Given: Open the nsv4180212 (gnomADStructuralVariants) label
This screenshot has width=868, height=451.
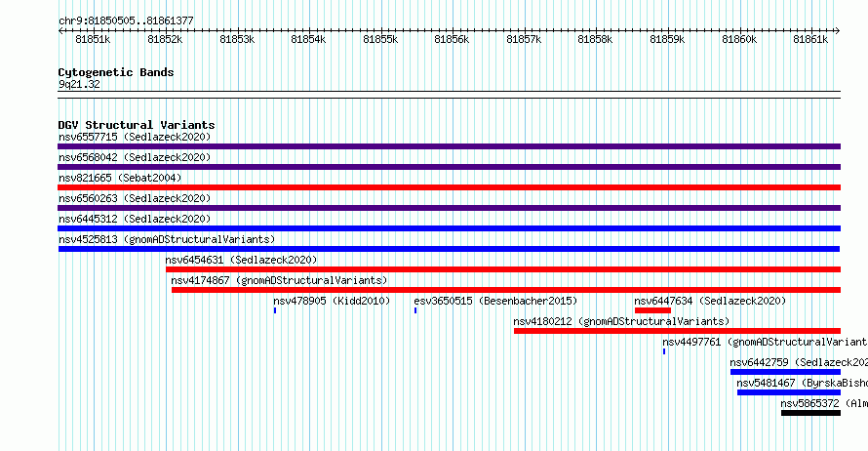Looking at the screenshot, I should [x=621, y=321].
